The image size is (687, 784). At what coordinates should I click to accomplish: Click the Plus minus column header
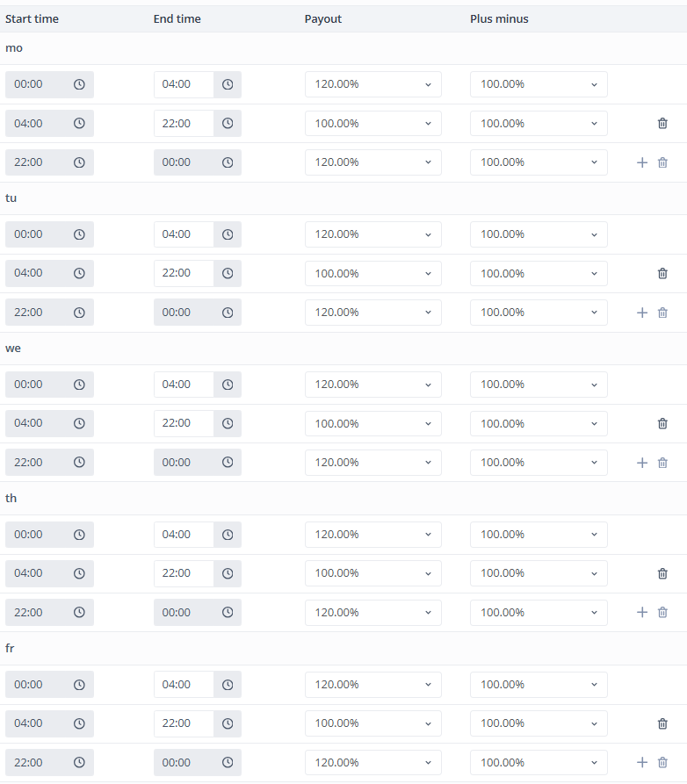point(499,19)
